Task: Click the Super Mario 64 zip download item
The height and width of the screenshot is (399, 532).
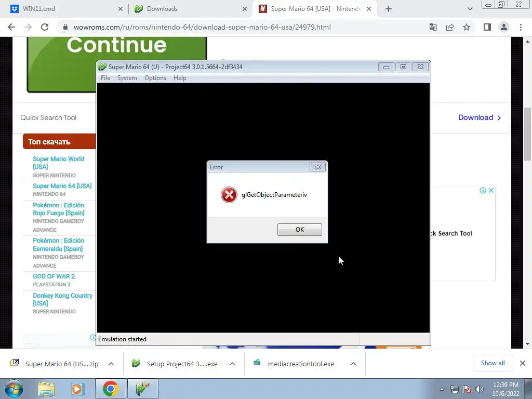Action: 54,364
